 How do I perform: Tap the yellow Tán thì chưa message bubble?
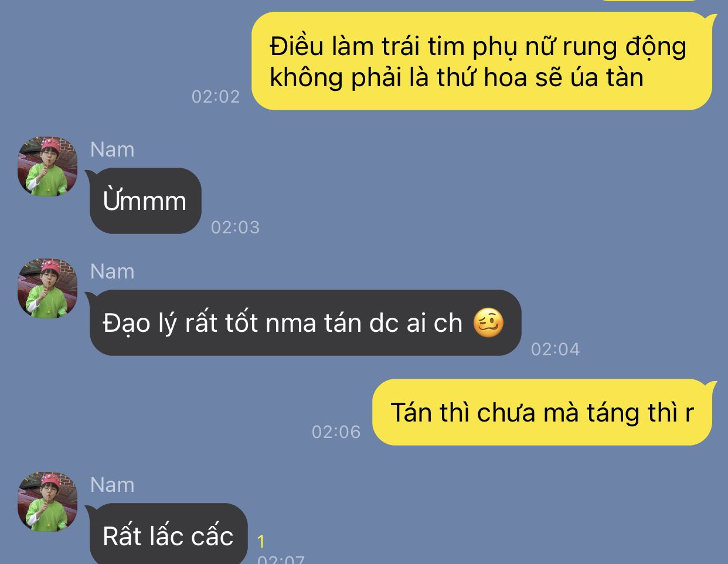coord(545,412)
